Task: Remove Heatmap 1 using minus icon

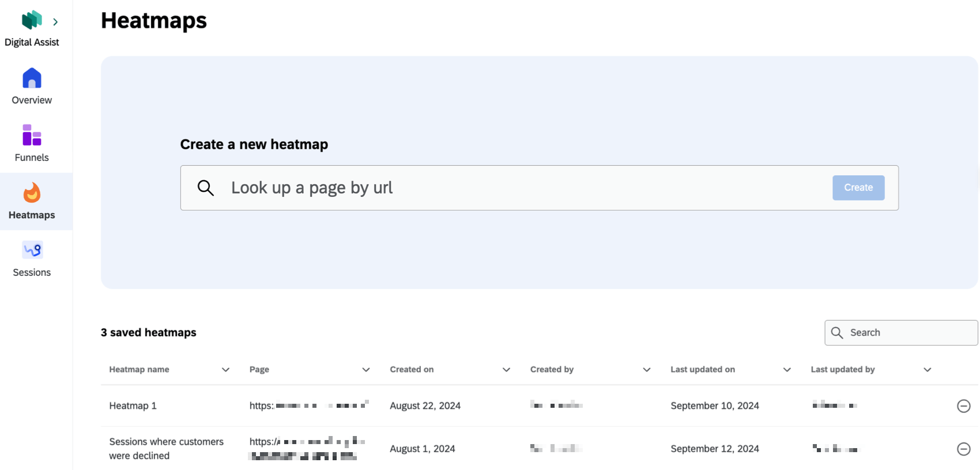Action: (x=963, y=406)
